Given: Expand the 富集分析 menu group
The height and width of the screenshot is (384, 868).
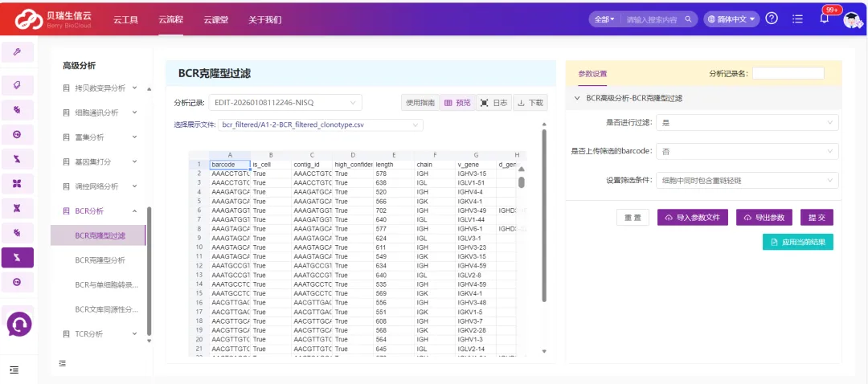Looking at the screenshot, I should click(100, 137).
